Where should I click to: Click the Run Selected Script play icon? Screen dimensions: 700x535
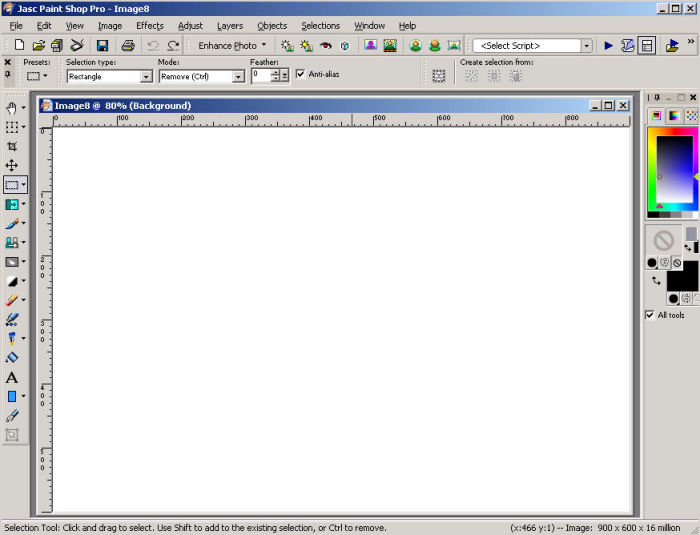(608, 46)
